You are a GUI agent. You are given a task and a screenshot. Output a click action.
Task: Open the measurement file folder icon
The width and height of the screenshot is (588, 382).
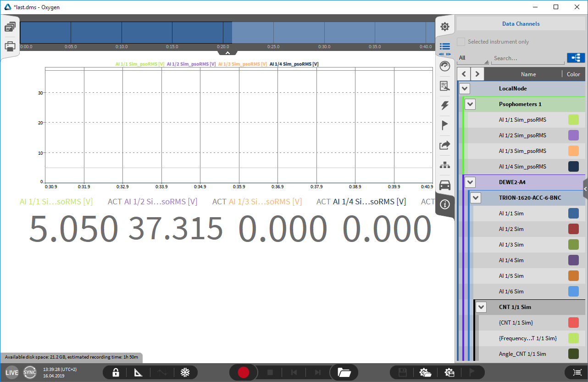344,372
